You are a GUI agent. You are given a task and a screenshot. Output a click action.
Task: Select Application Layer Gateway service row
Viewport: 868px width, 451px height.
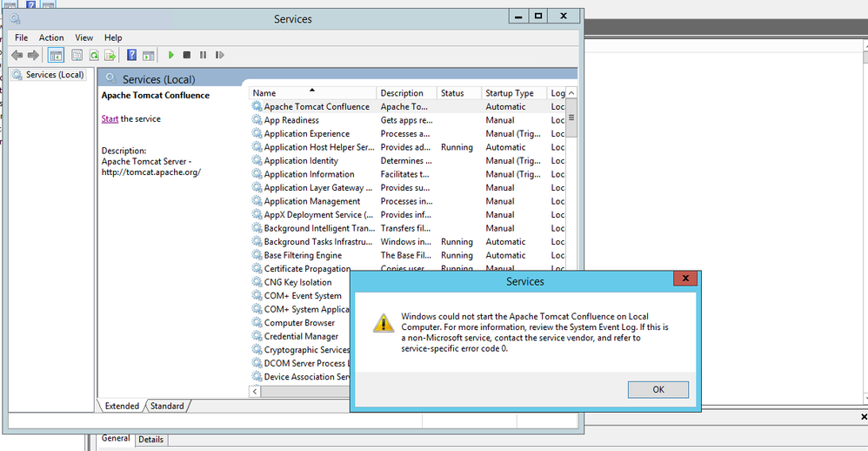(409, 188)
